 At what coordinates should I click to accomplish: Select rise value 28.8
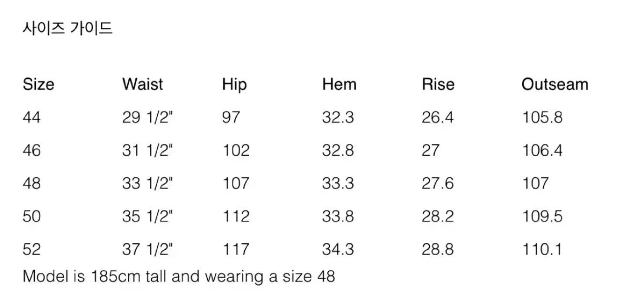[x=437, y=249]
